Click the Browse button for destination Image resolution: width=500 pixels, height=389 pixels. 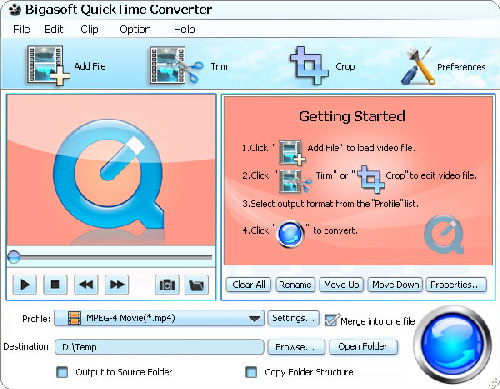tap(295, 347)
